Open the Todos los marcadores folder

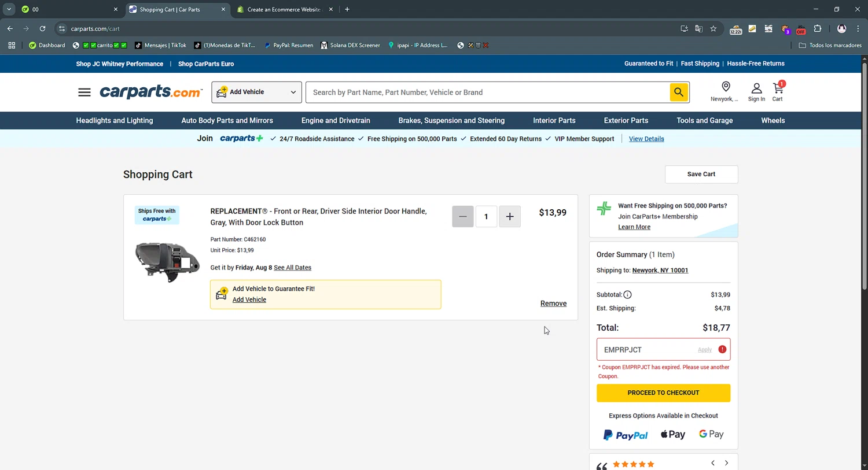(830, 45)
